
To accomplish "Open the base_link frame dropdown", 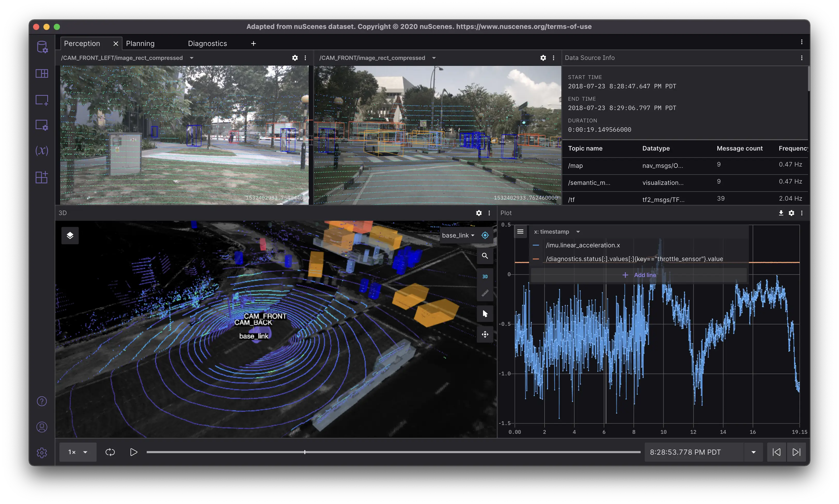I will 458,235.
